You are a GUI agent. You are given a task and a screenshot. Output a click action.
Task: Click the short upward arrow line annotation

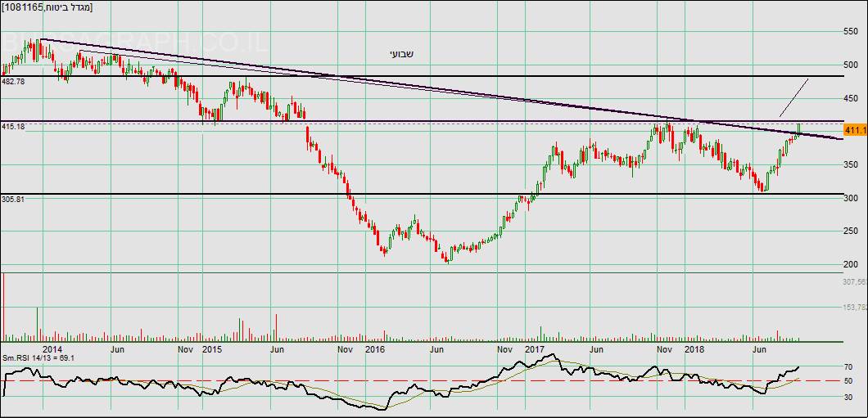click(793, 97)
